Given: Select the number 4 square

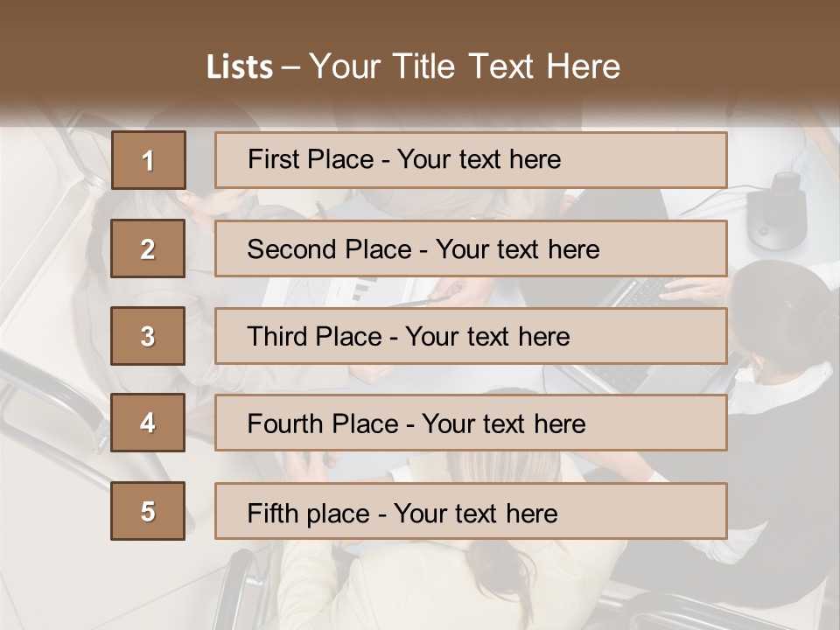Looking at the screenshot, I should (x=148, y=423).
